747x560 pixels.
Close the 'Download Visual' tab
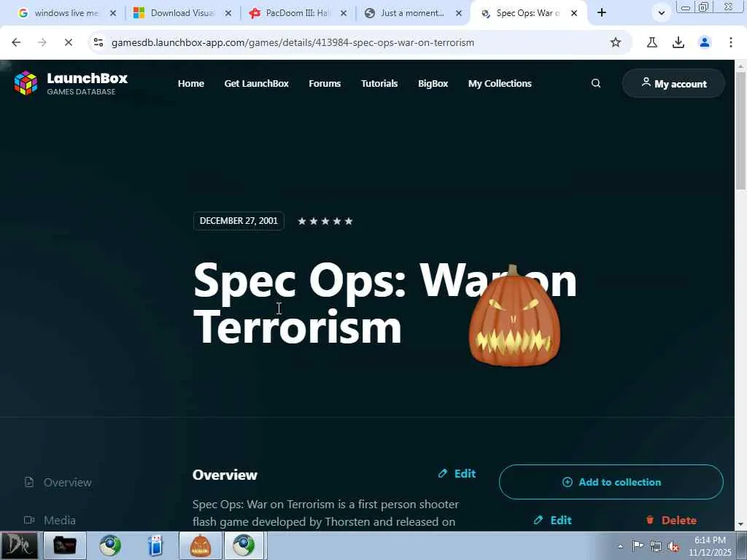228,13
